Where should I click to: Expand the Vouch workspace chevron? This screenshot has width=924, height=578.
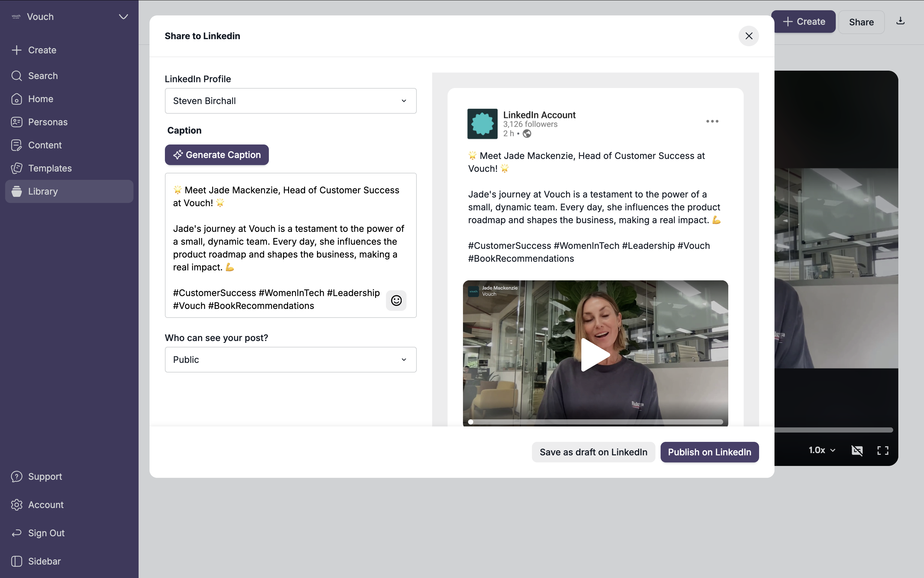pyautogui.click(x=123, y=17)
